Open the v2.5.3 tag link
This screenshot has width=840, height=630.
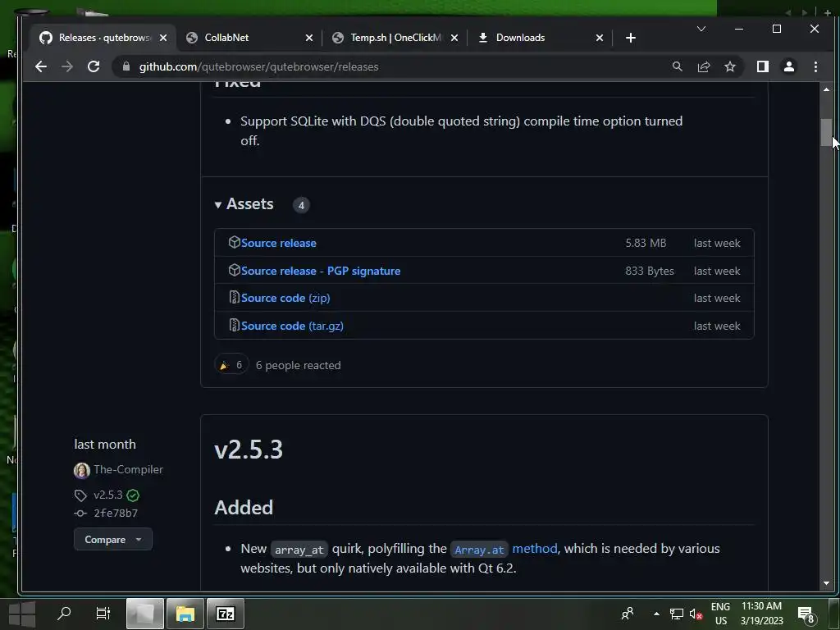(107, 495)
